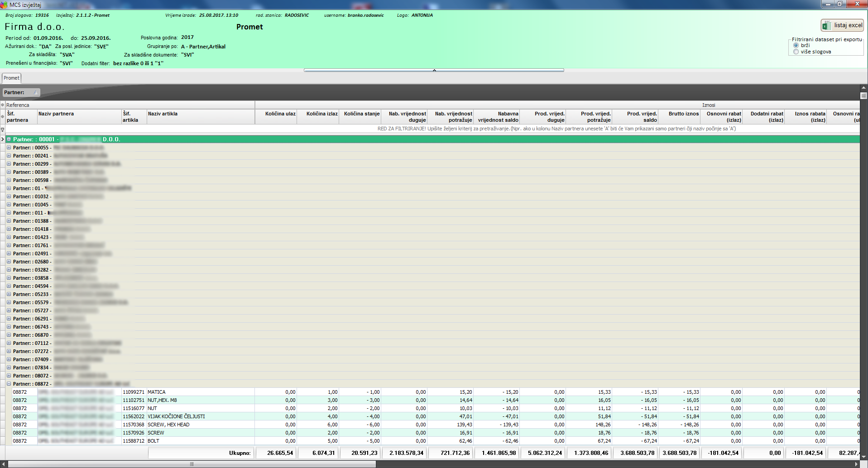
Task: Expand Partner 00241 group
Action: click(x=9, y=156)
